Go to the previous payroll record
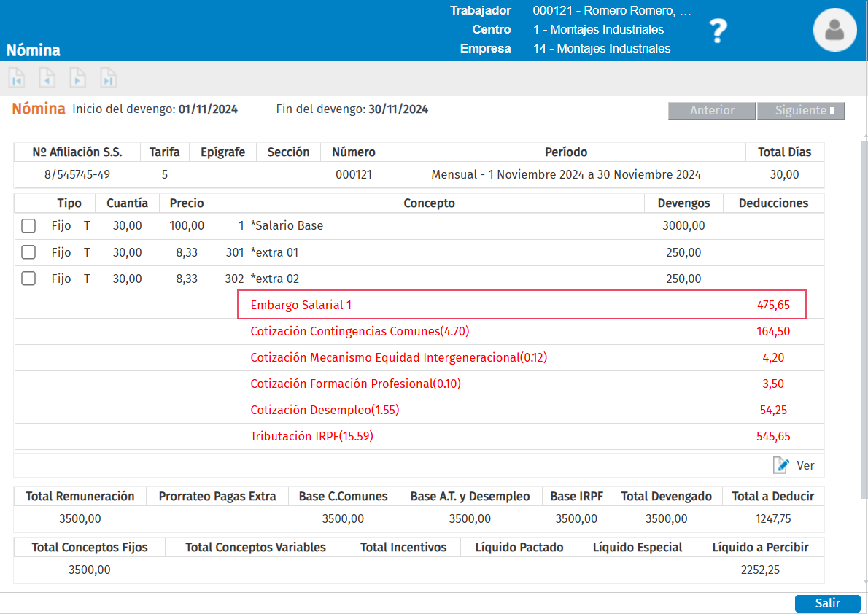Viewport: 868px width, 614px height. 47,78
